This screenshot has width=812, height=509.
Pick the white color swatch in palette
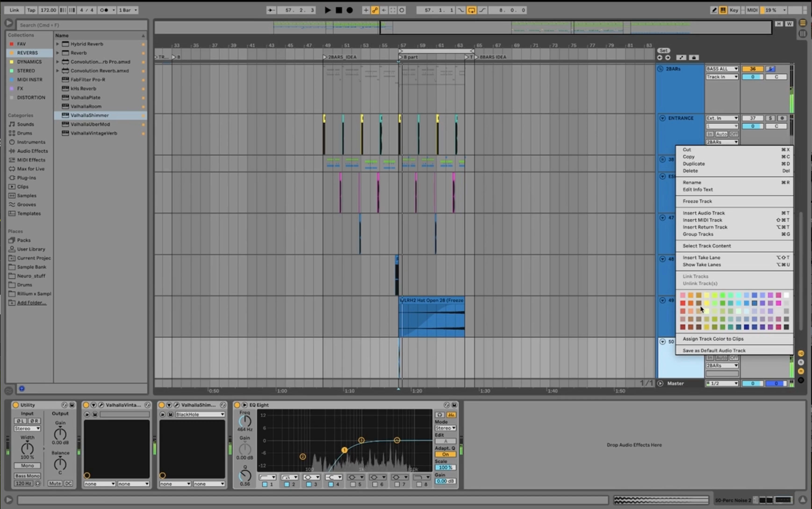pos(786,295)
